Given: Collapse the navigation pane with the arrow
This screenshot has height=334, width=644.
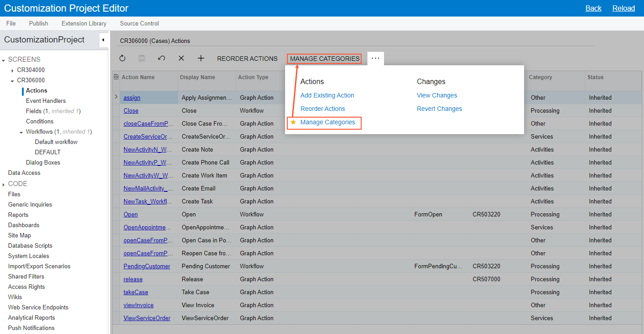Looking at the screenshot, I should [103, 40].
